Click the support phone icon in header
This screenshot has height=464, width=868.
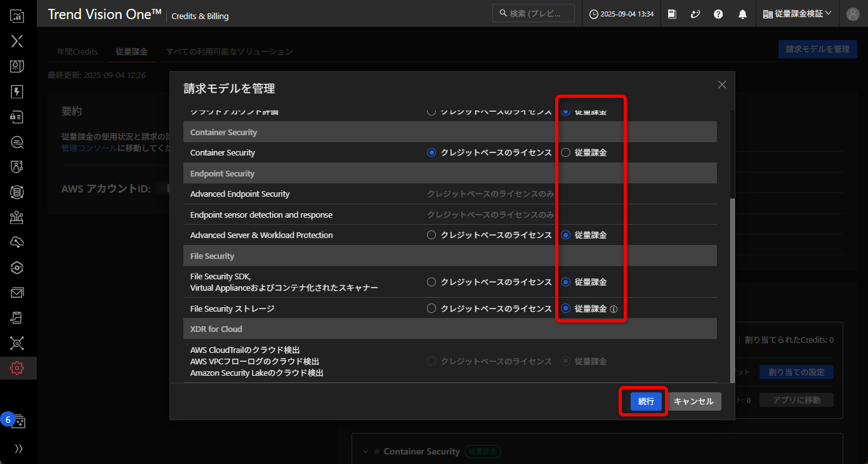tap(695, 14)
